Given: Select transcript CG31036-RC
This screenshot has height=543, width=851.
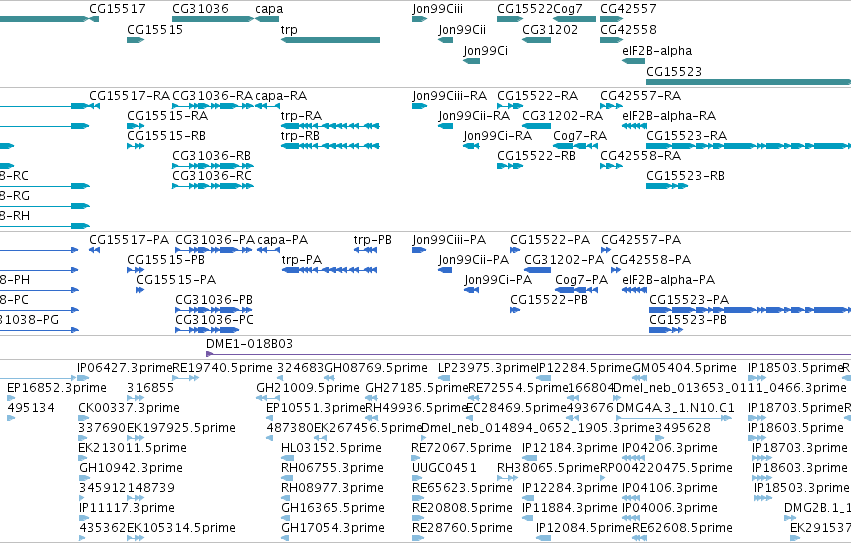Looking at the screenshot, I should click(213, 186).
